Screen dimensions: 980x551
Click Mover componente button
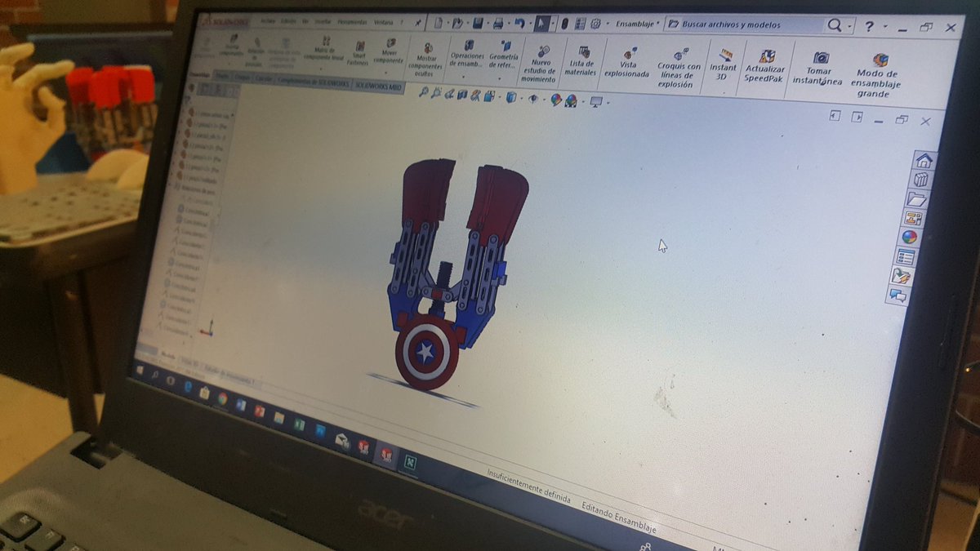389,51
